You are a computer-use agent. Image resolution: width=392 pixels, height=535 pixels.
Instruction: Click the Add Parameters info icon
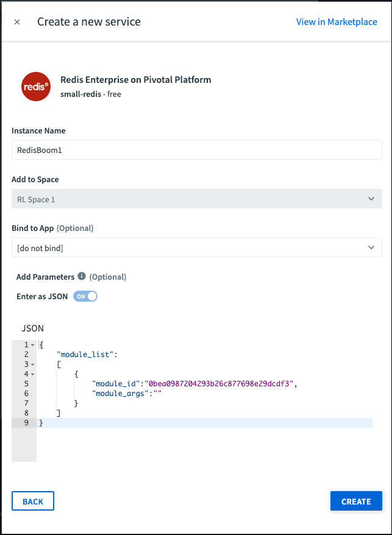coord(82,276)
